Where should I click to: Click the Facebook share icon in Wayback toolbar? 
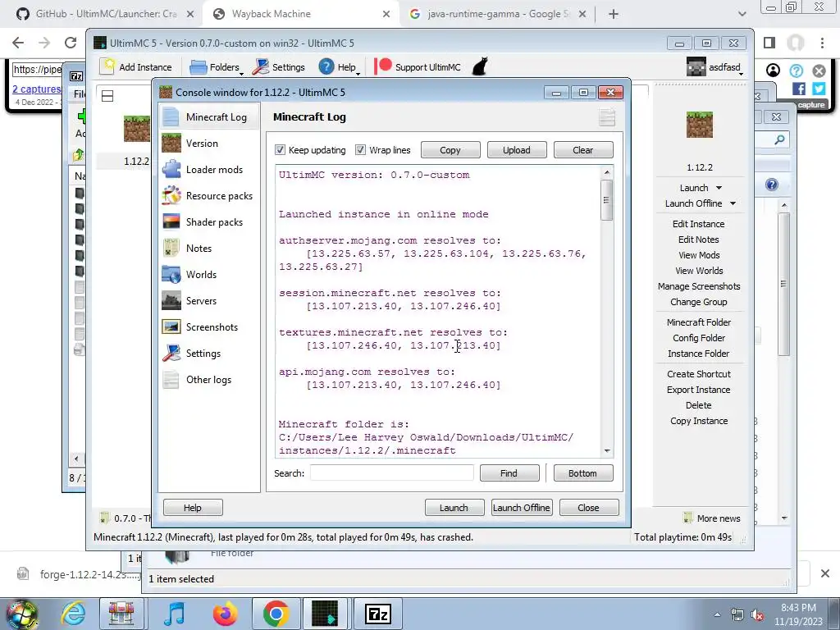pos(799,89)
